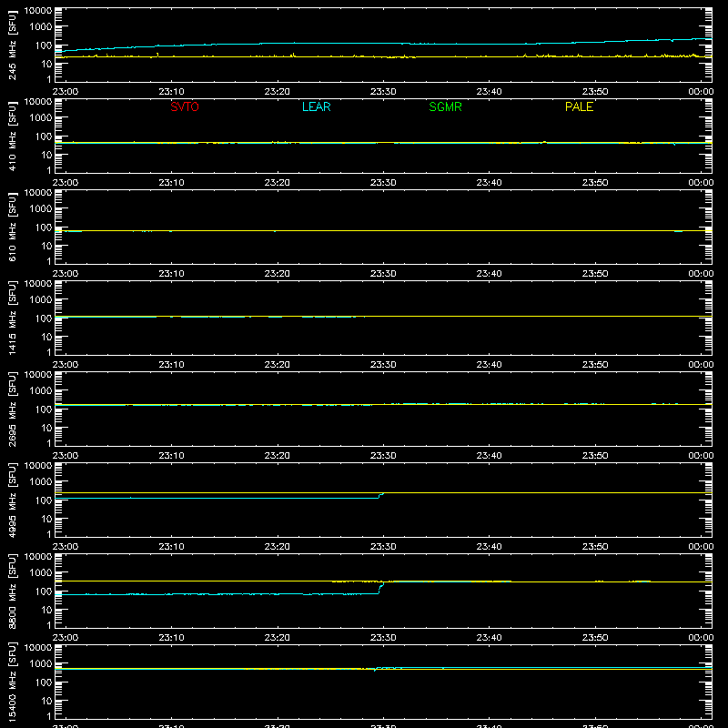Click the red SVTO station label
728x728 pixels.
coord(185,106)
